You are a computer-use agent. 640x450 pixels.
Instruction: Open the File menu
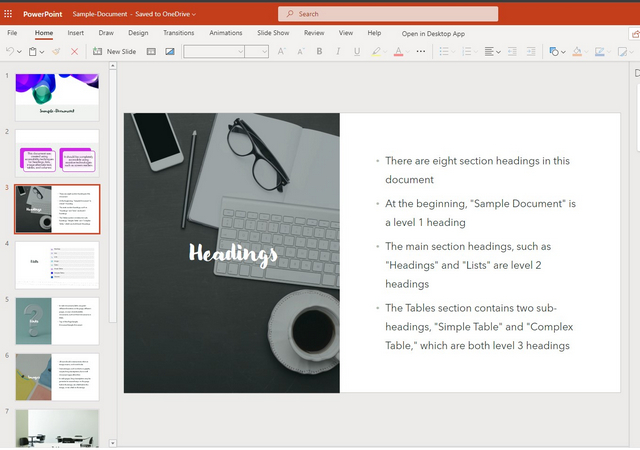click(12, 33)
